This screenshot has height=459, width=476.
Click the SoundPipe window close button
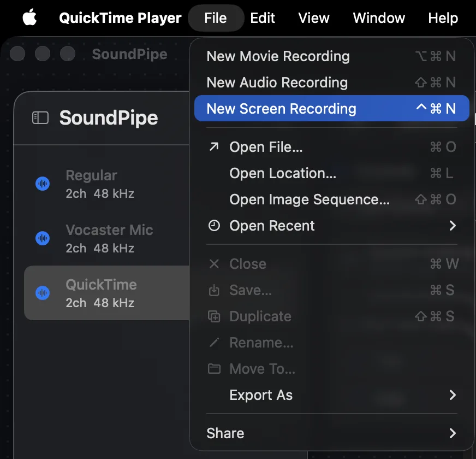coord(17,54)
